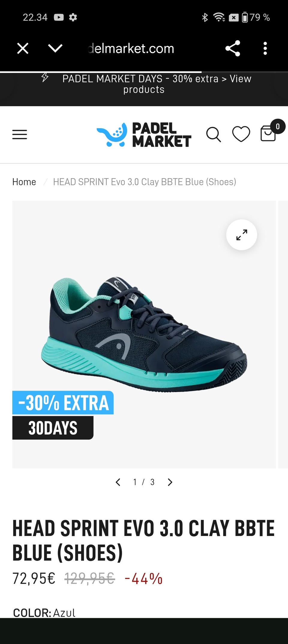Image resolution: width=288 pixels, height=644 pixels.
Task: Tap the URL address bar text
Action: click(131, 49)
